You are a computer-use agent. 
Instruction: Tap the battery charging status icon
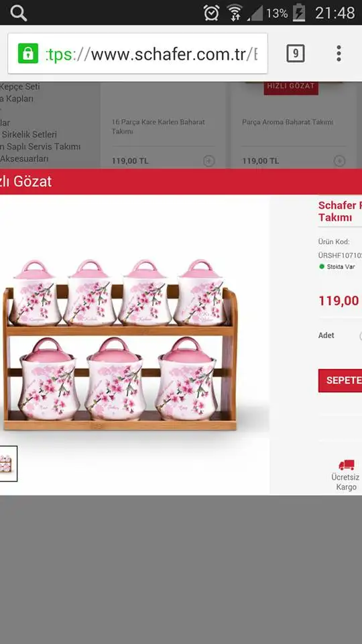[x=299, y=13]
